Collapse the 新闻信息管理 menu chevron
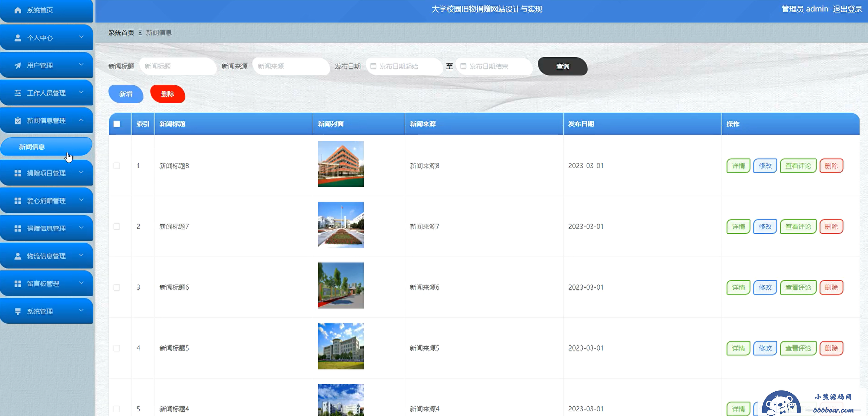This screenshot has width=868, height=416. coord(81,120)
